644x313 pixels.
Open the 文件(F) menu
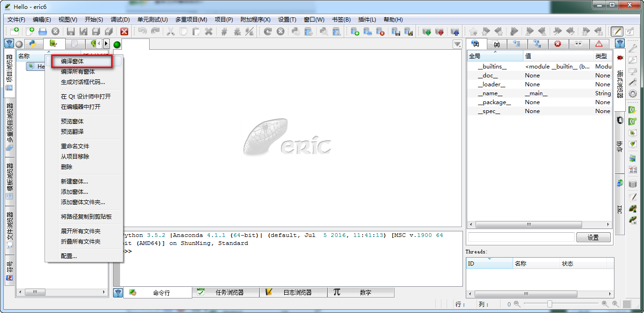[x=16, y=19]
